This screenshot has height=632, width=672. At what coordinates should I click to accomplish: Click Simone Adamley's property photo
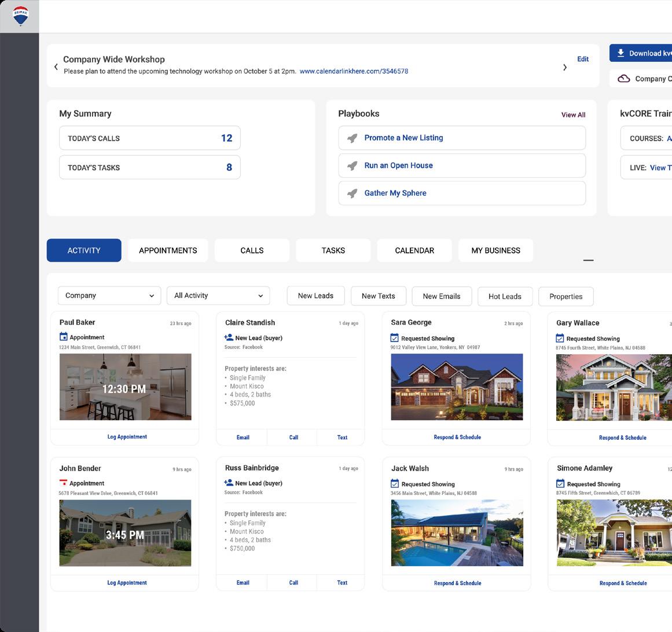click(615, 533)
